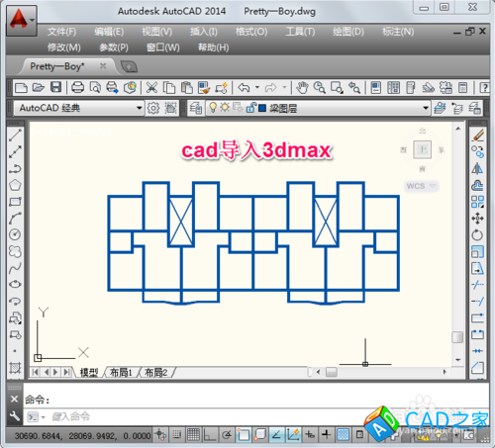Select the Rotate tool
This screenshot has height=448, width=495.
(x=477, y=234)
